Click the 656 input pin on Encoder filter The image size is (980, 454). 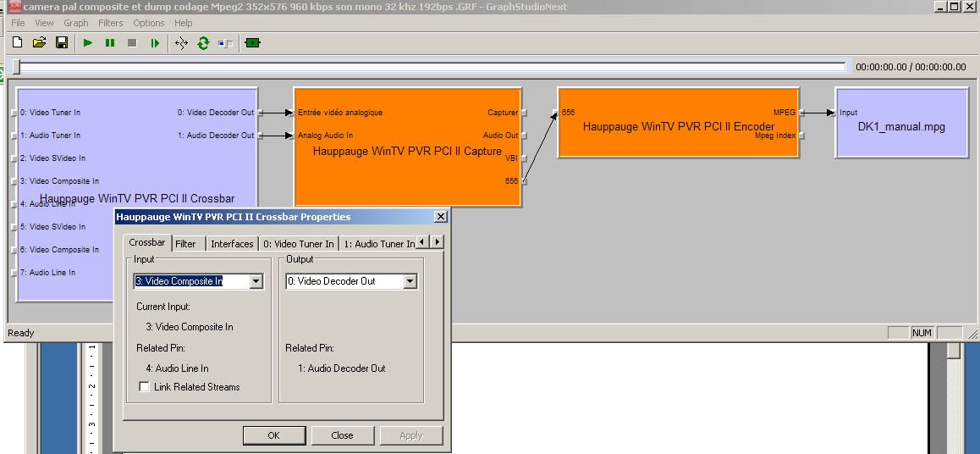click(556, 113)
